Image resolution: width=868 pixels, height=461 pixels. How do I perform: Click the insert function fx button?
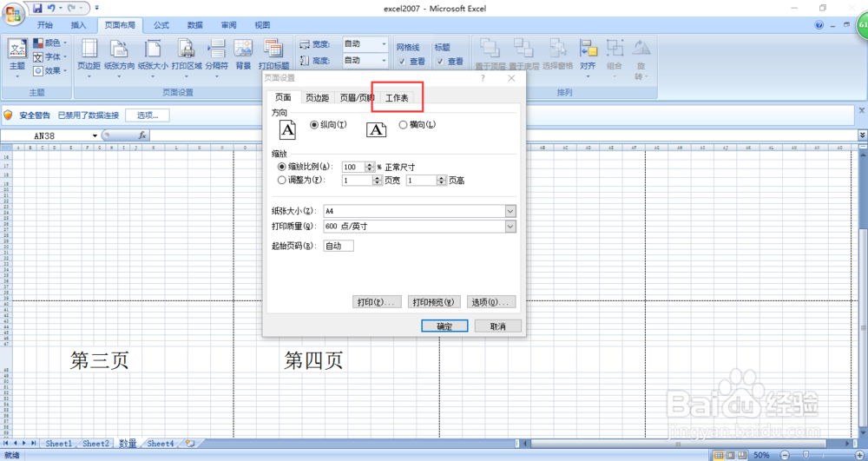coord(142,135)
